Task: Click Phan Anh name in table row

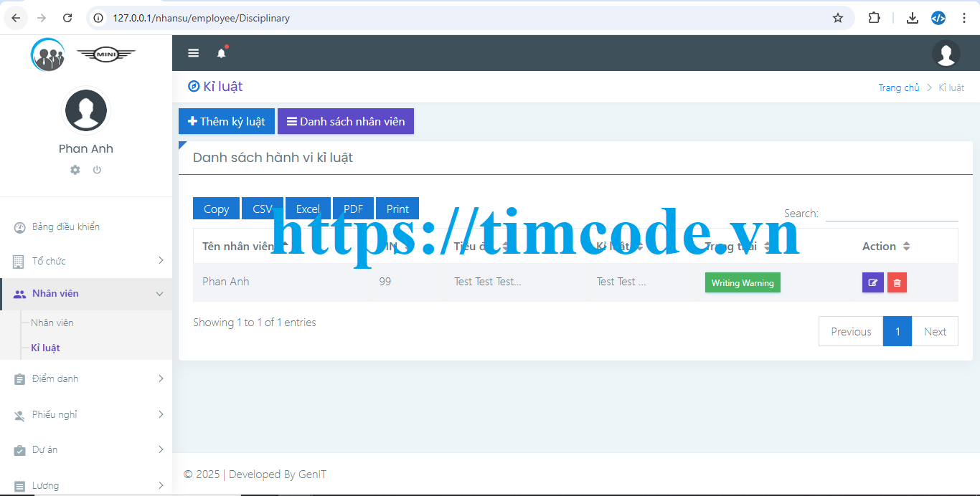Action: pyautogui.click(x=226, y=282)
